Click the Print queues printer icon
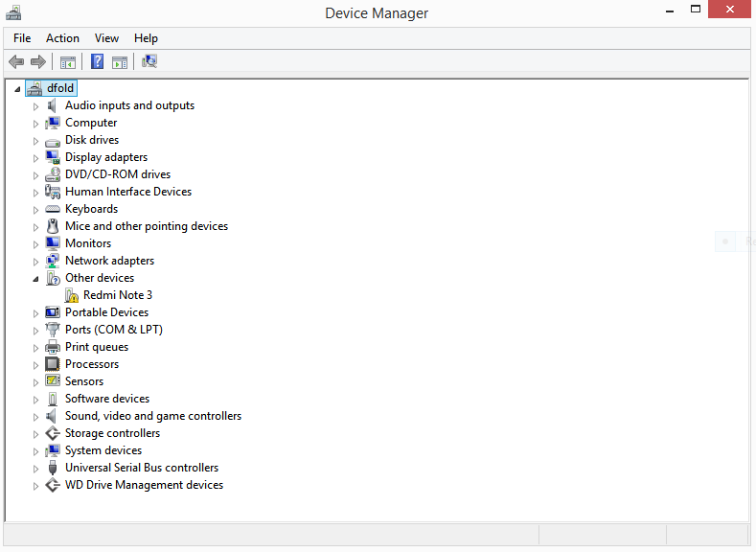This screenshot has width=756, height=552. pos(53,347)
